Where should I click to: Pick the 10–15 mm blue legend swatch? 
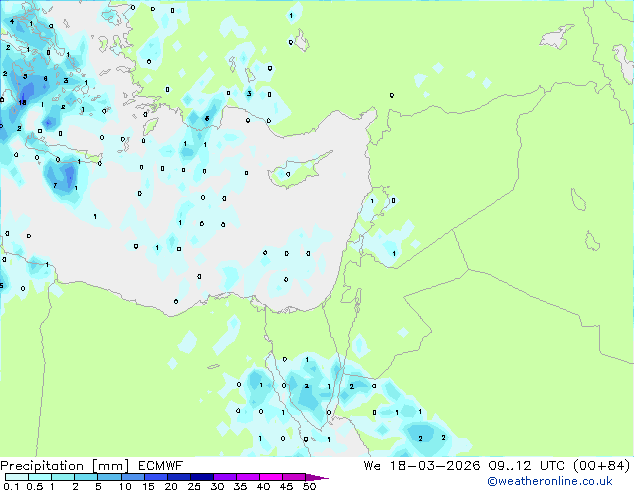click(x=133, y=477)
